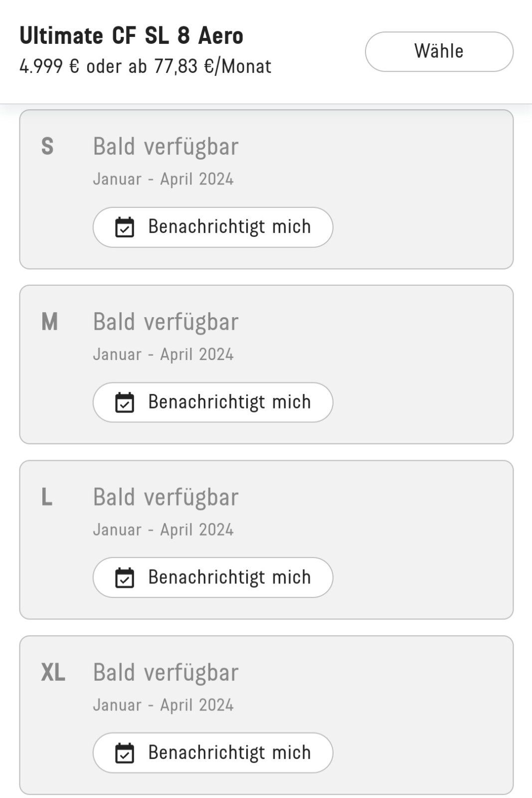Image resolution: width=532 pixels, height=798 pixels.
Task: Click the calendar icon in size L card
Action: pos(125,578)
